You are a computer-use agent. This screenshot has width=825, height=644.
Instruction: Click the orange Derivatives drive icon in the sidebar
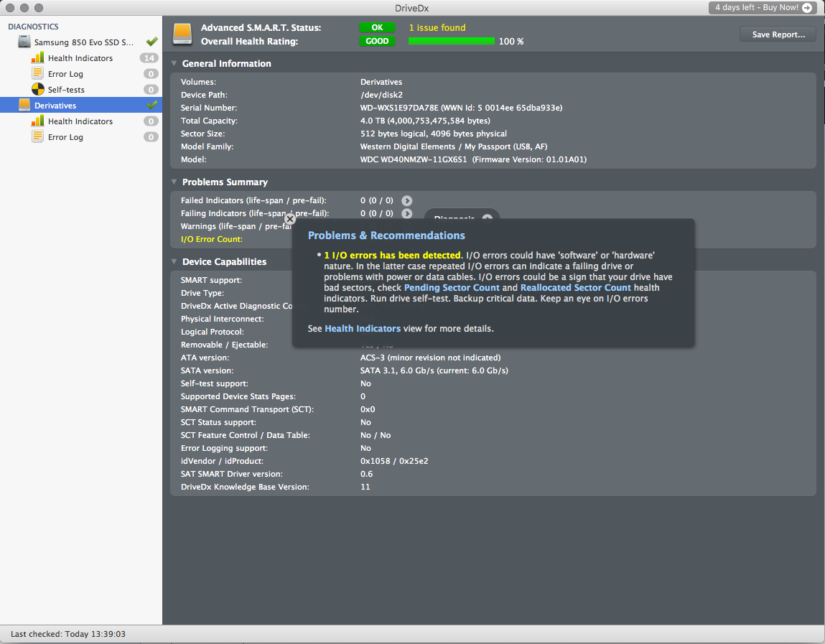pyautogui.click(x=24, y=106)
